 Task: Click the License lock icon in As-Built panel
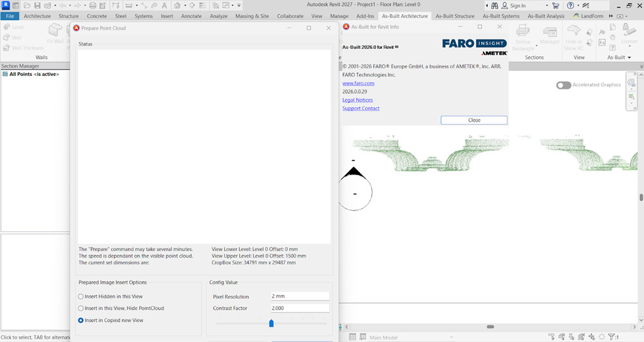point(629,31)
